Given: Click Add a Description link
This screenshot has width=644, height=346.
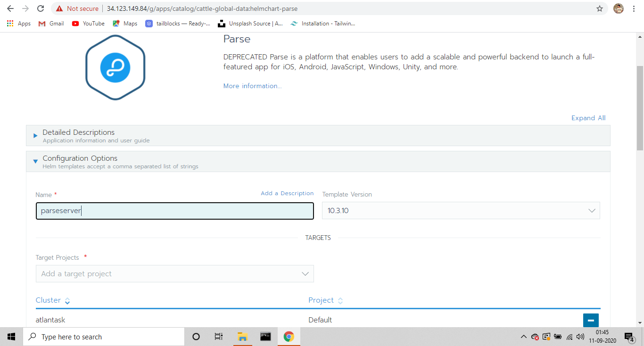Looking at the screenshot, I should click(287, 193).
